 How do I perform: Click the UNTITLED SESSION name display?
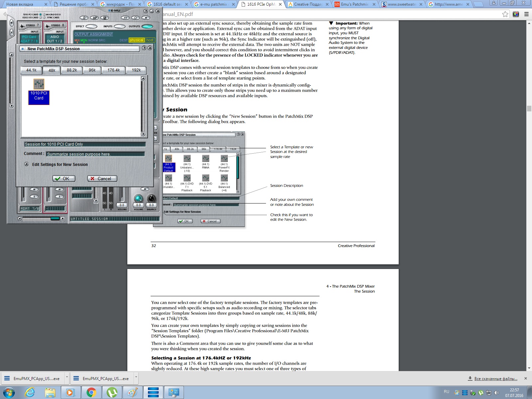tap(115, 219)
